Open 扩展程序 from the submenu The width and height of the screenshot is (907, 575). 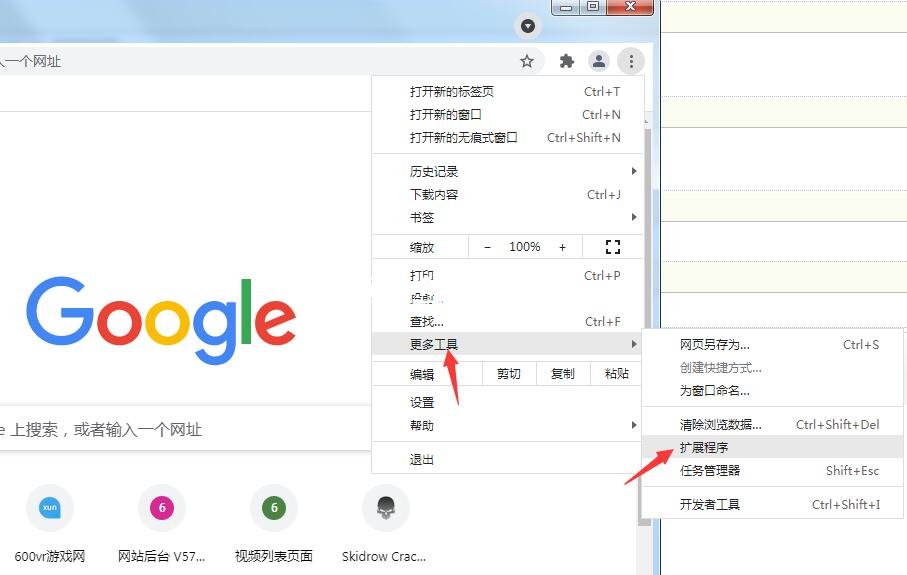coord(773,447)
